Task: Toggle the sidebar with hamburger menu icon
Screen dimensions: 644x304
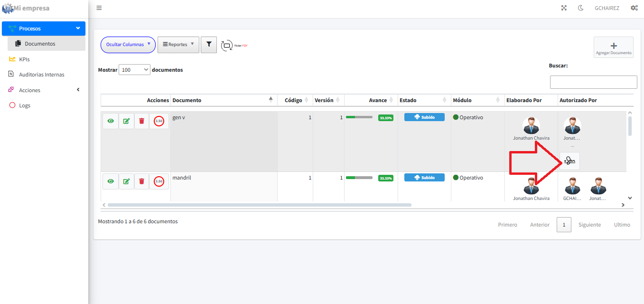Action: (x=99, y=8)
